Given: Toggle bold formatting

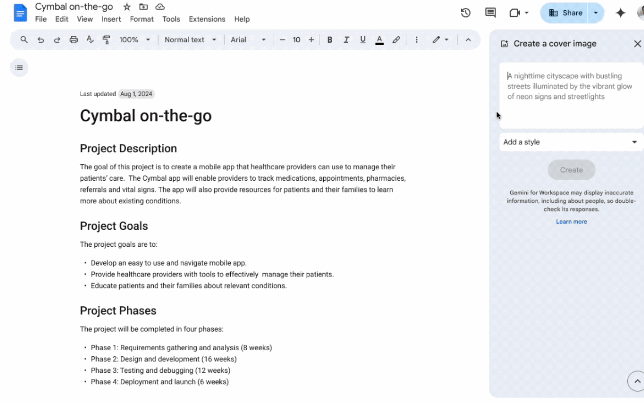Looking at the screenshot, I should 331,40.
